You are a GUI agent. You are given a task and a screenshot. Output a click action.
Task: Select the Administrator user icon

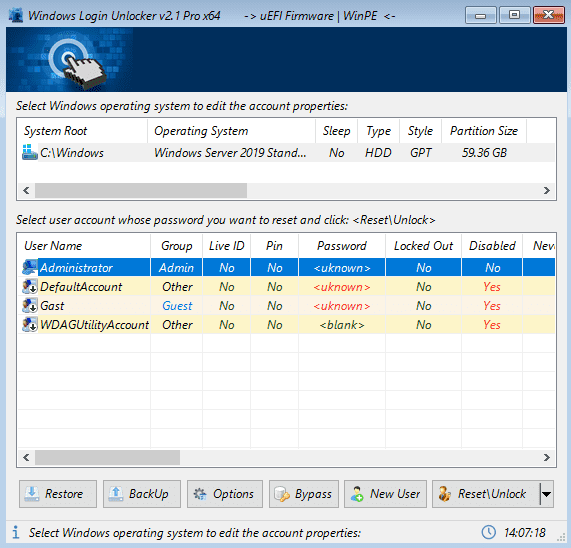29,268
